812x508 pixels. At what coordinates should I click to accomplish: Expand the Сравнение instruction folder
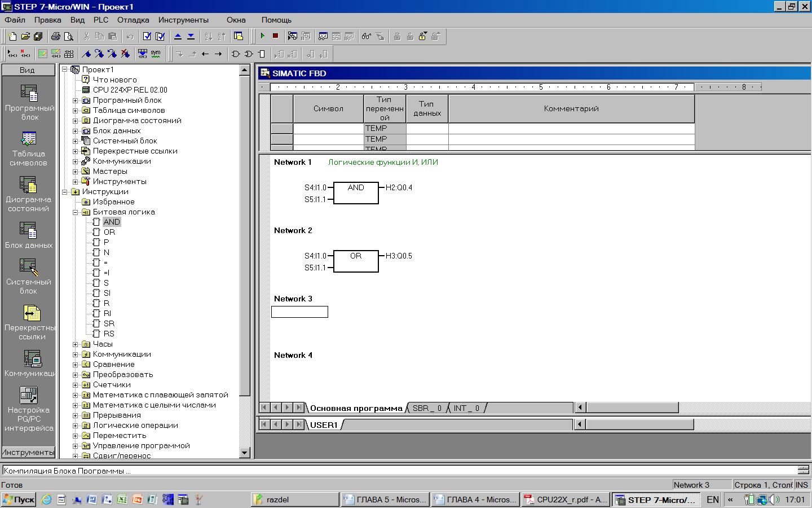[76, 365]
